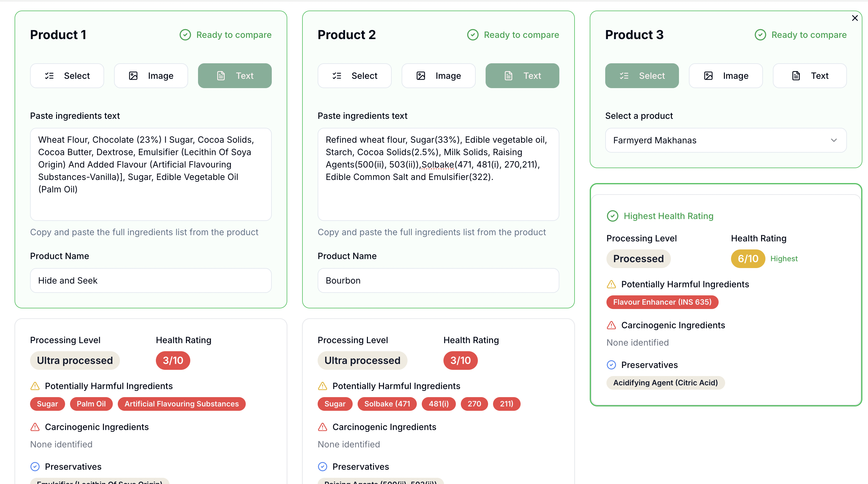Image resolution: width=868 pixels, height=484 pixels.
Task: Open the Farmyerd Makhanas product dropdown
Action: 725,140
